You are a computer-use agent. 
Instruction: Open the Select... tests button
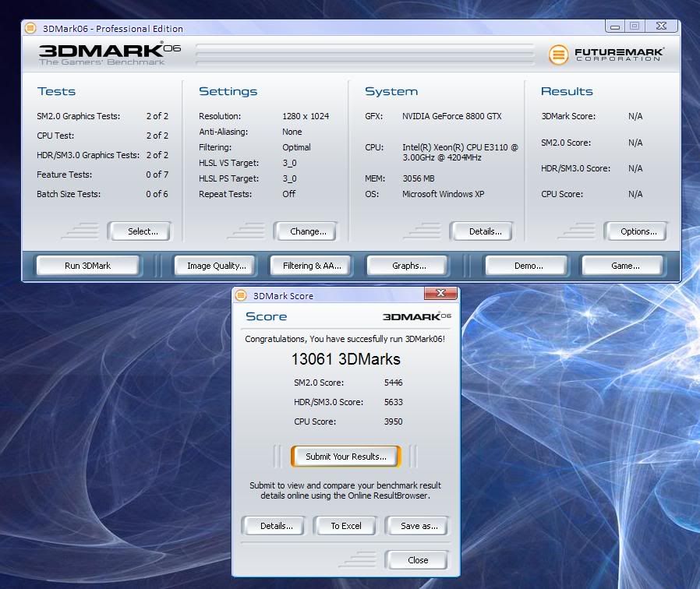point(140,231)
